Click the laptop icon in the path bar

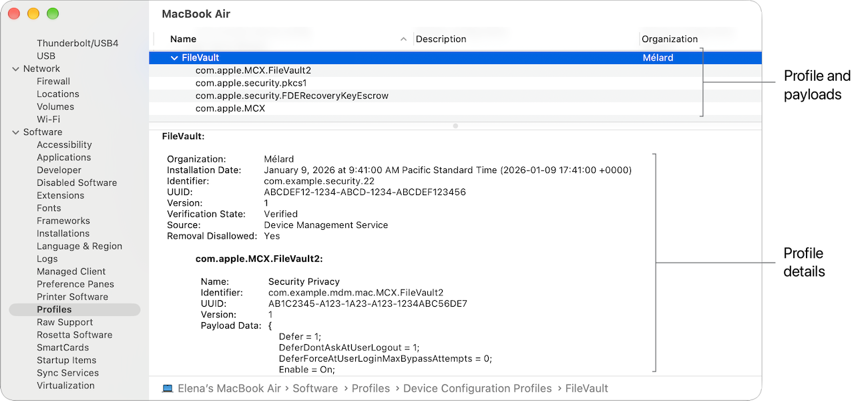pyautogui.click(x=168, y=388)
